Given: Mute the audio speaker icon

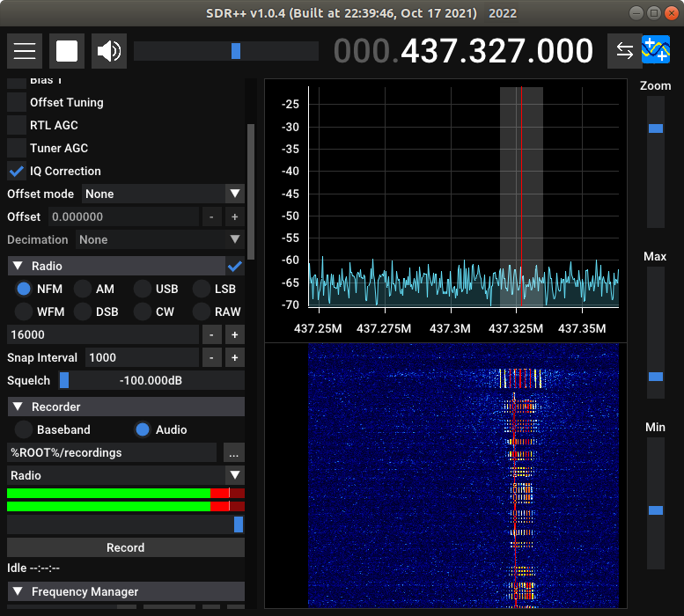Looking at the screenshot, I should tap(109, 51).
